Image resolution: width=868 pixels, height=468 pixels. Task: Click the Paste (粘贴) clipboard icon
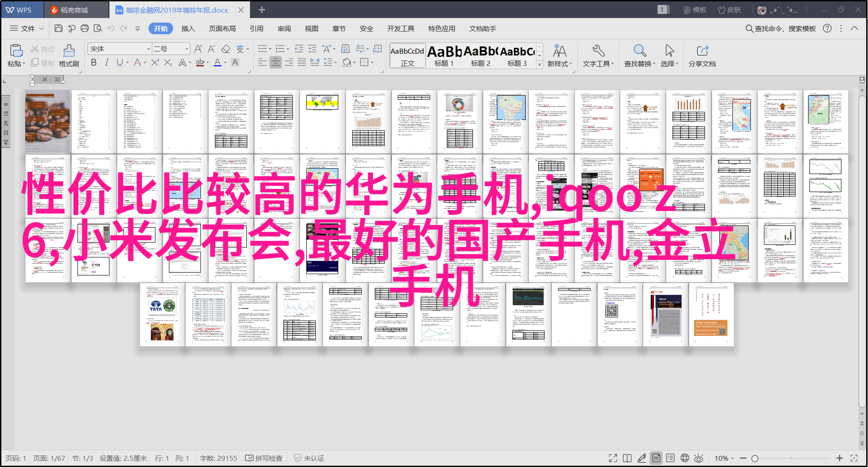click(x=16, y=50)
